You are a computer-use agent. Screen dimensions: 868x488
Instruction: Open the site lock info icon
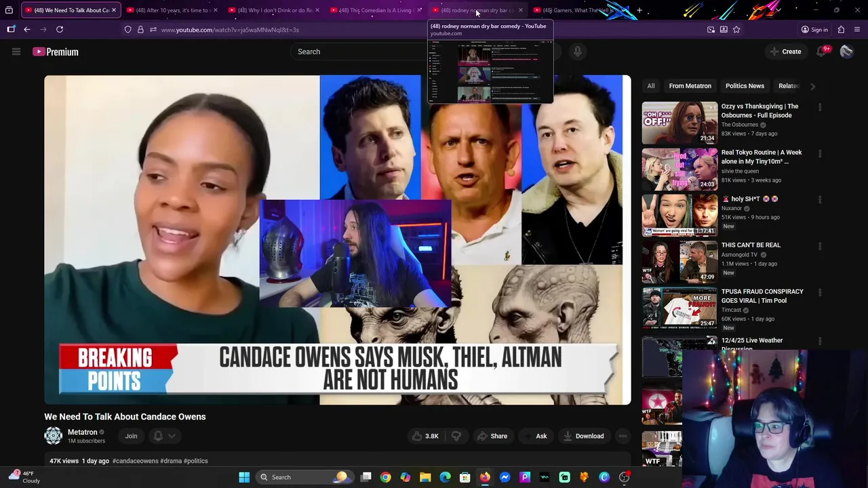(140, 30)
